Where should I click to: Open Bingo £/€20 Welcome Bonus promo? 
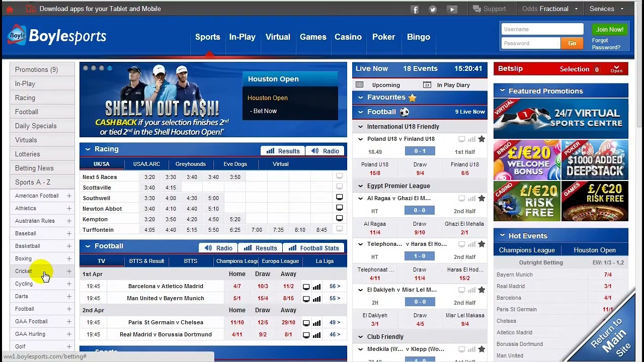coord(527,160)
